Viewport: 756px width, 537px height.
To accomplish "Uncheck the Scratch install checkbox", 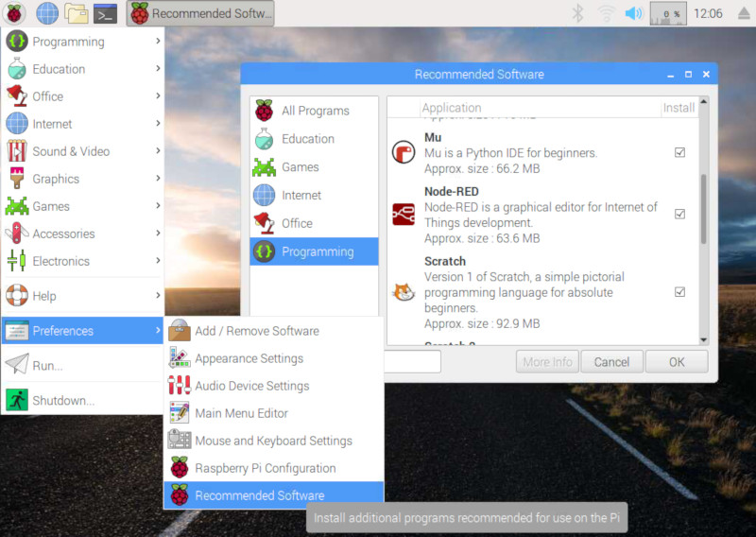I will click(x=679, y=292).
